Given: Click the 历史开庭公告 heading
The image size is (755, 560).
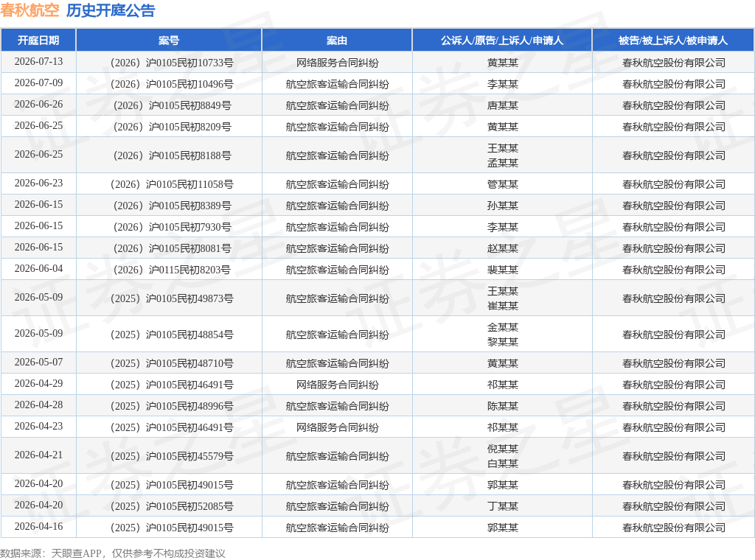Looking at the screenshot, I should click(x=111, y=10).
